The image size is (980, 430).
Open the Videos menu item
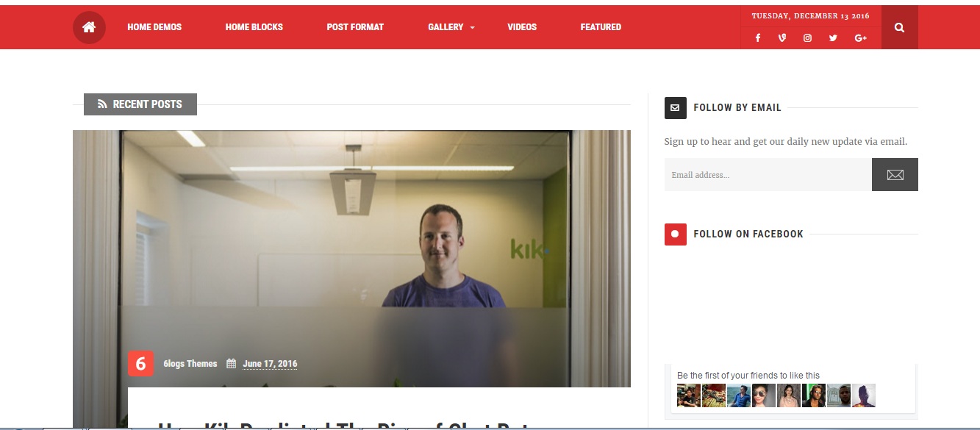tap(522, 27)
